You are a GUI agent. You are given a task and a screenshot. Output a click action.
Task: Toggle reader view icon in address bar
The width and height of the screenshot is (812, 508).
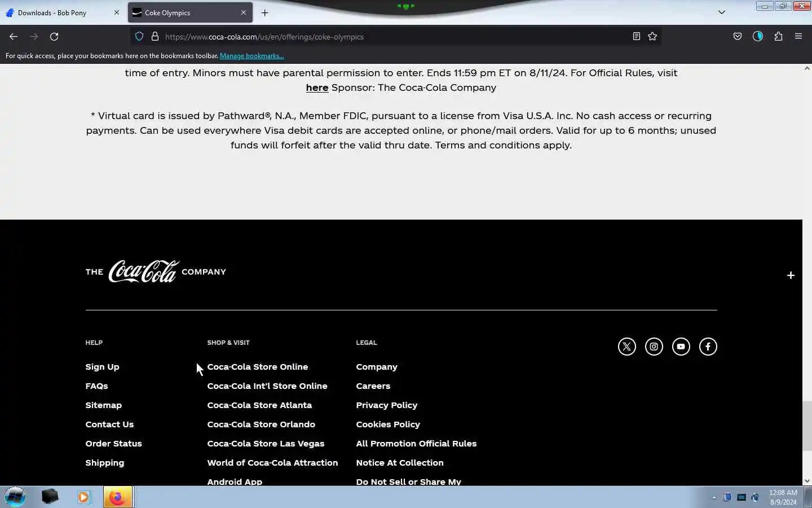click(x=636, y=37)
